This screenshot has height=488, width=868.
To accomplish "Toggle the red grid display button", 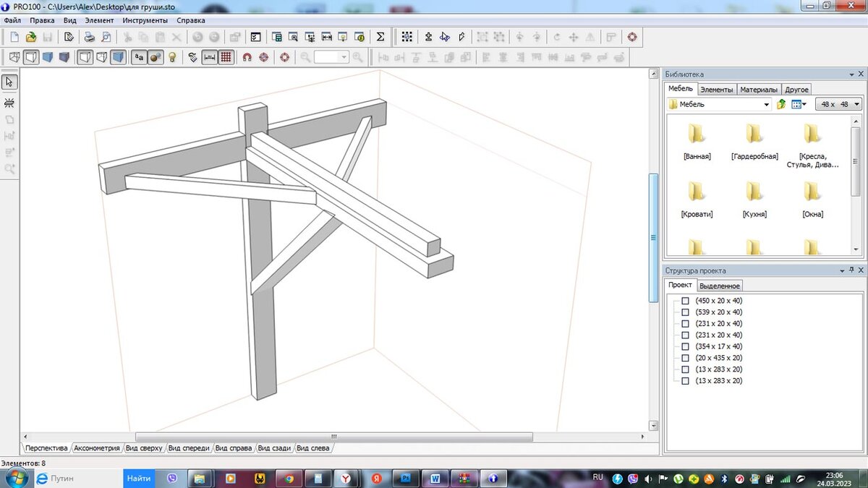I will tap(226, 57).
